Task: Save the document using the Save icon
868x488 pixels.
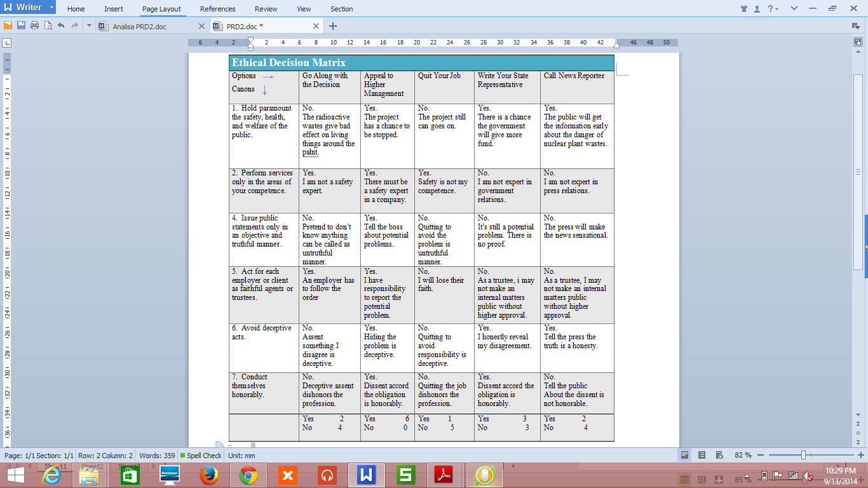Action: pos(21,25)
